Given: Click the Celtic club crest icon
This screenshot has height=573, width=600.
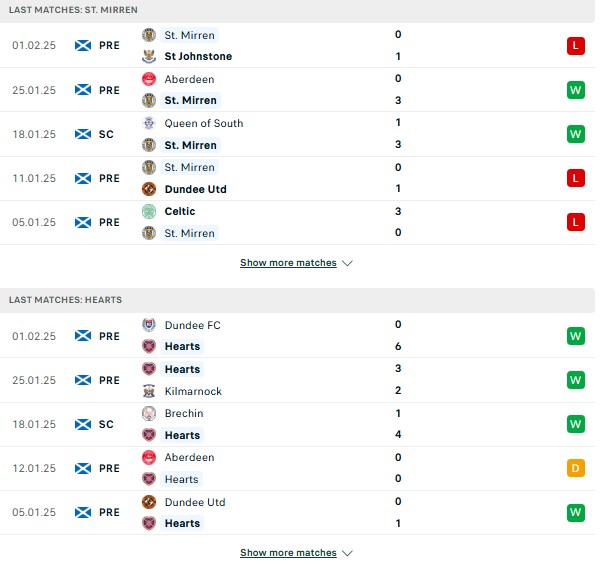Looking at the screenshot, I should coord(149,211).
